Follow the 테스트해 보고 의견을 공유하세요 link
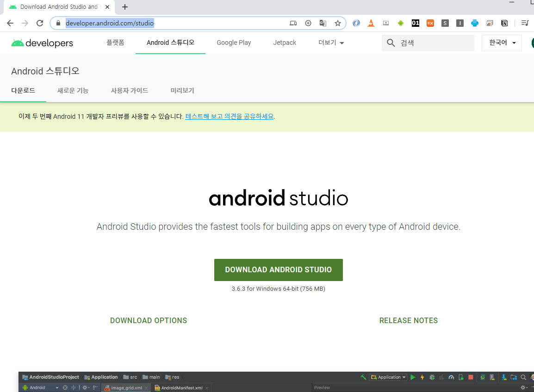This screenshot has width=534, height=392. (x=230, y=116)
